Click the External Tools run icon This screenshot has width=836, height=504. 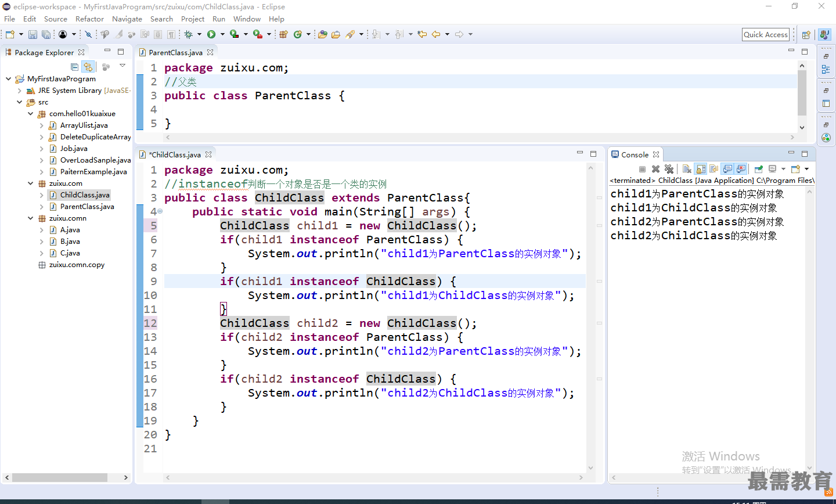pos(258,34)
